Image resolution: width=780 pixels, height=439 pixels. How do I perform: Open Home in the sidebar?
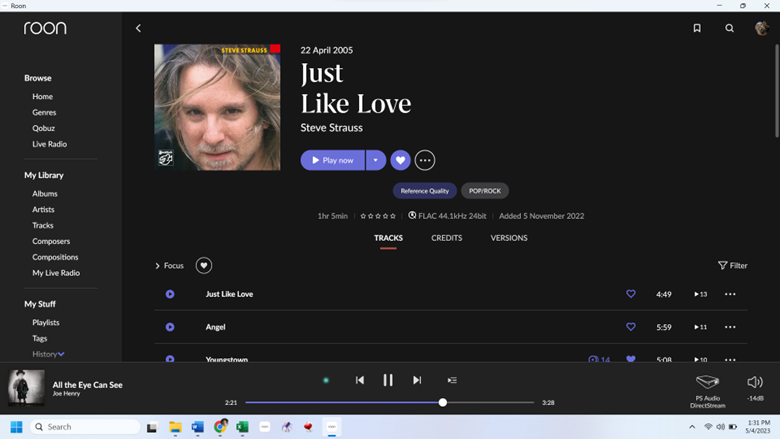[x=43, y=96]
